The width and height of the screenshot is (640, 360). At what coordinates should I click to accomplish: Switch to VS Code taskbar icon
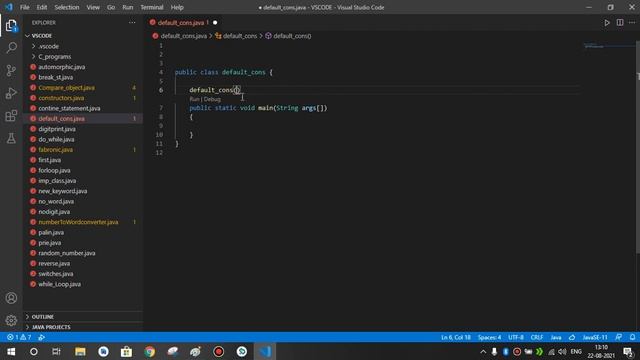point(265,351)
